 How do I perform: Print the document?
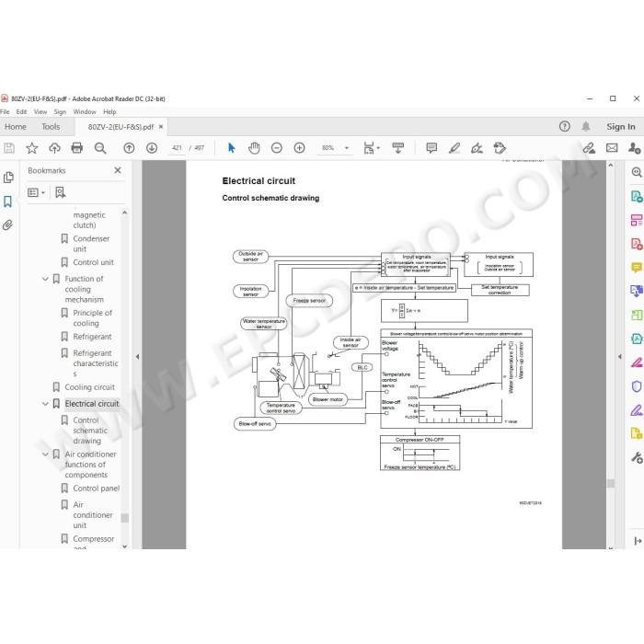tap(76, 148)
